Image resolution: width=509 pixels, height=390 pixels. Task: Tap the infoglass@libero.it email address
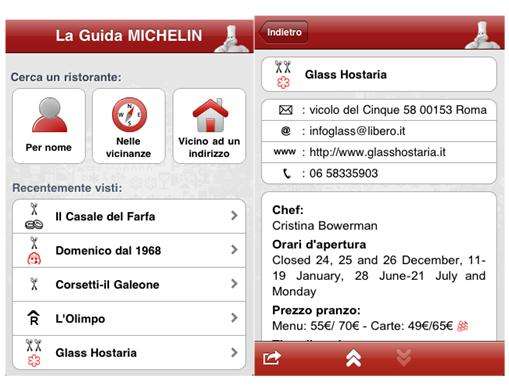point(357,131)
